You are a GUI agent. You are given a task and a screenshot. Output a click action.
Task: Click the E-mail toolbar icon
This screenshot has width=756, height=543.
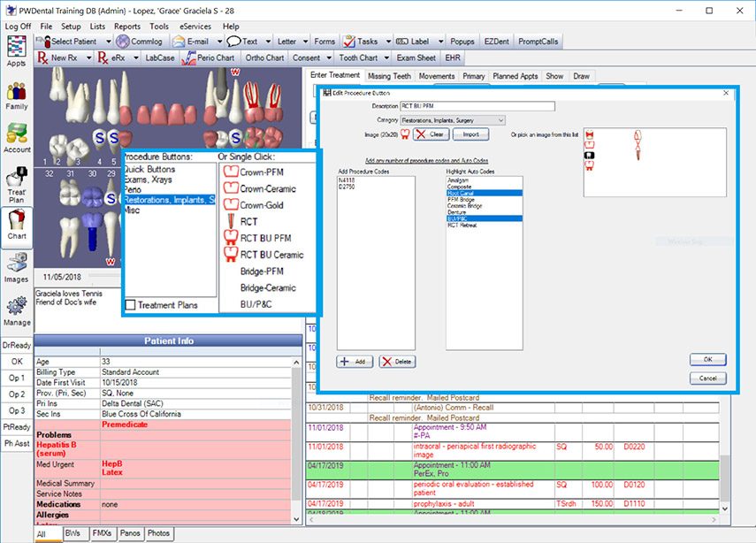(x=192, y=42)
